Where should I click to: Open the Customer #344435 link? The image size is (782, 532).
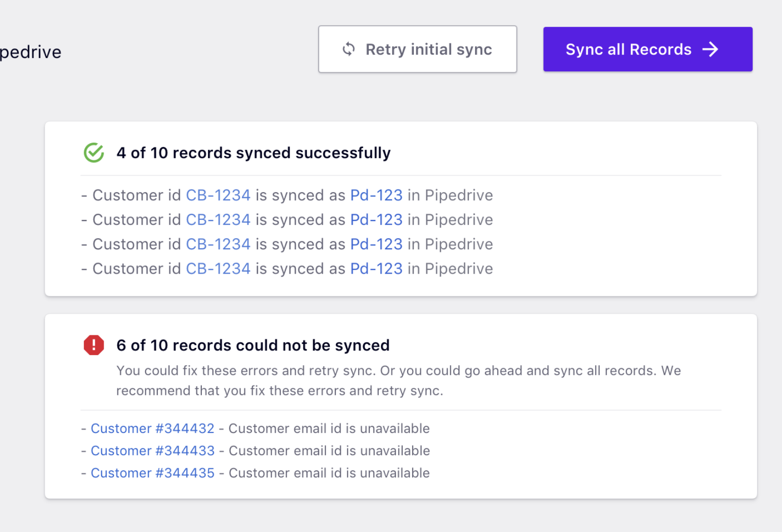[x=152, y=473]
